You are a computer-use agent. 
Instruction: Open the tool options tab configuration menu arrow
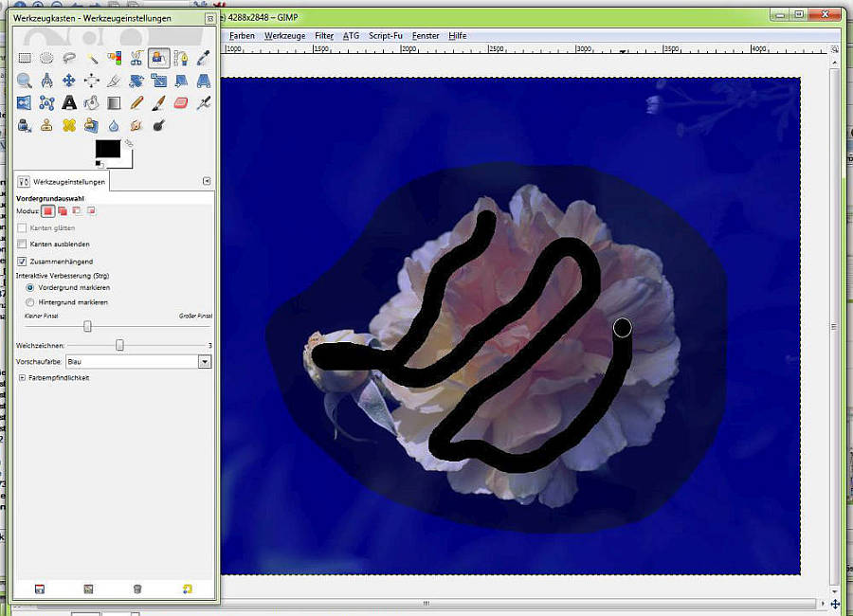[207, 181]
